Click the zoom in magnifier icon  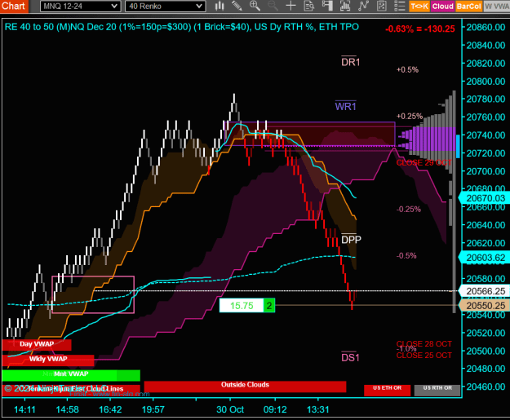click(255, 6)
